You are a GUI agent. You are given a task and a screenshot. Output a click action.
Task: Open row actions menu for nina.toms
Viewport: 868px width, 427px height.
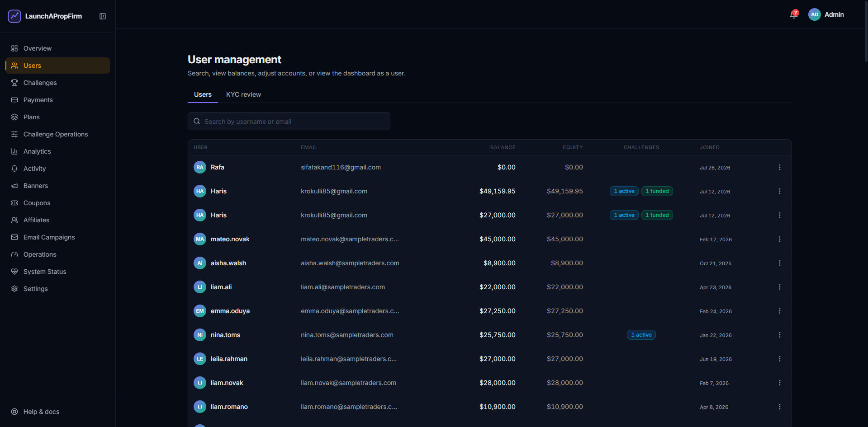[x=779, y=335]
